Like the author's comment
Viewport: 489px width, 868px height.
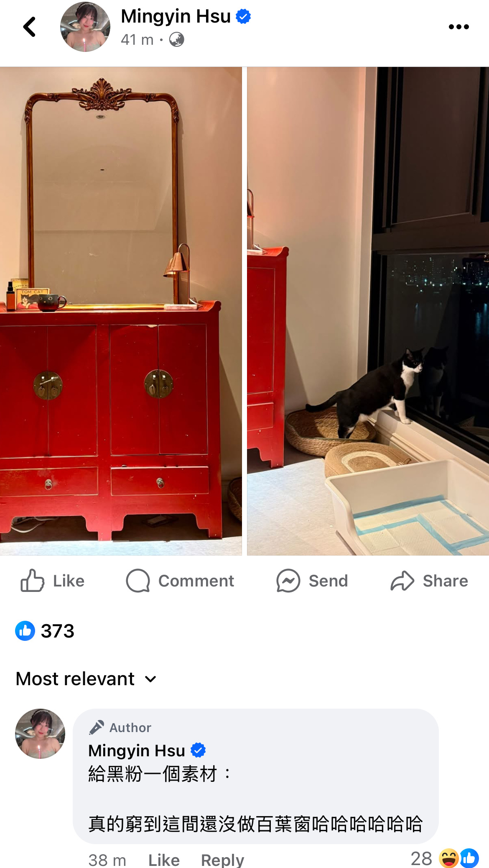(x=164, y=860)
